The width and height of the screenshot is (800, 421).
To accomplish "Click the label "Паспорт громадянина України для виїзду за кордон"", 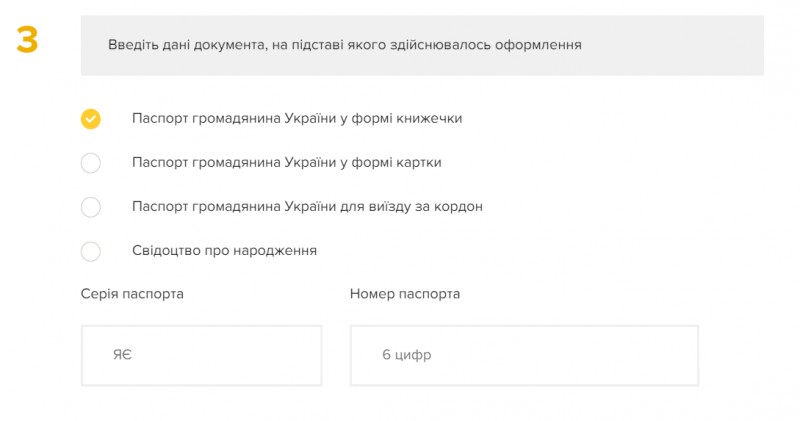I will [x=307, y=206].
